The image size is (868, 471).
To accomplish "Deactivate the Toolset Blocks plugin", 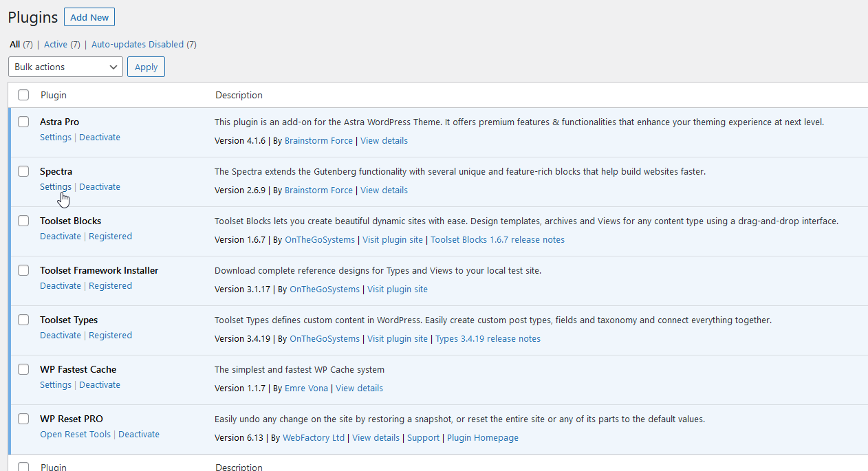I will 61,236.
